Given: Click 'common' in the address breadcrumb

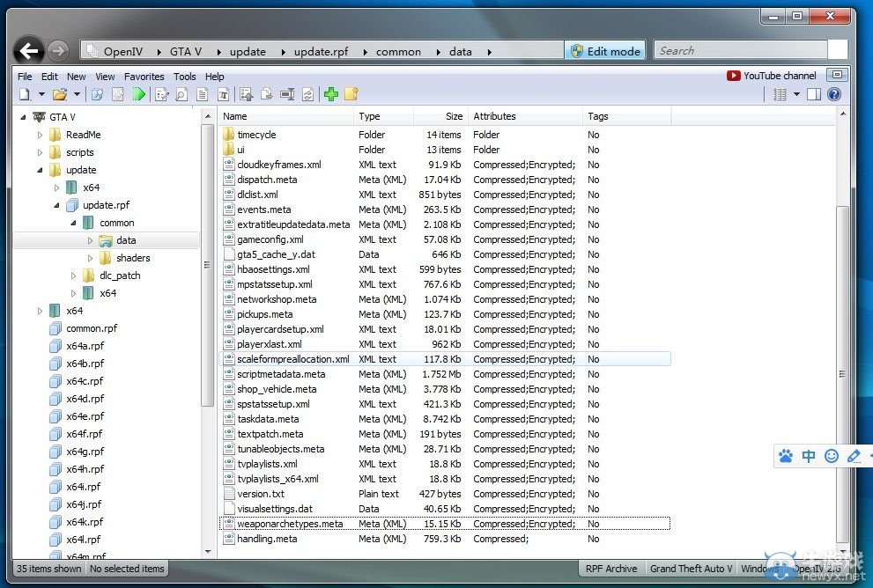Looking at the screenshot, I should (398, 51).
